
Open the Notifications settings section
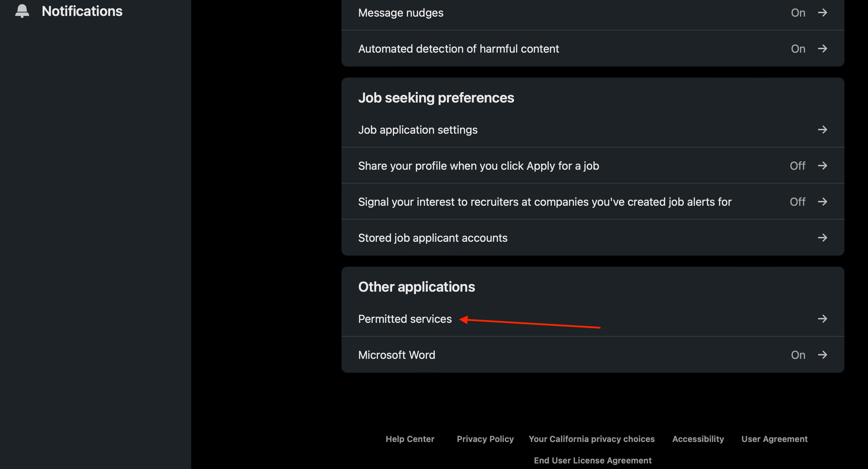point(82,11)
